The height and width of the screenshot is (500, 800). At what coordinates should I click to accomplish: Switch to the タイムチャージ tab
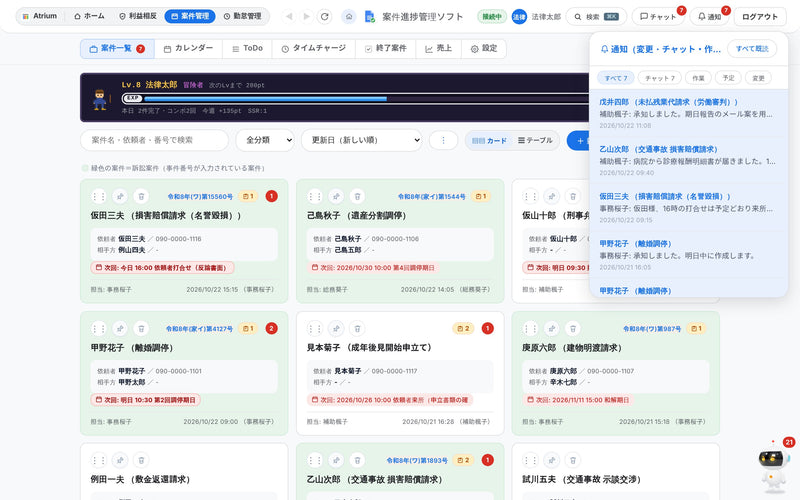coord(314,48)
